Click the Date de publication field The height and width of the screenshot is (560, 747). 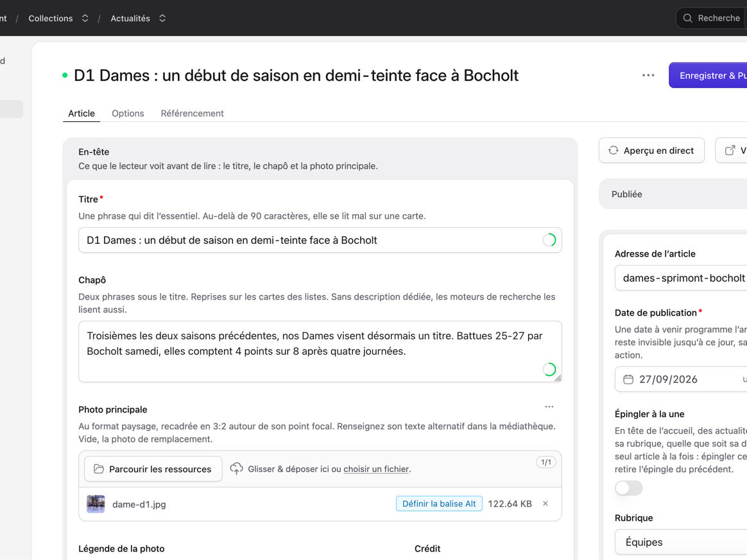681,379
